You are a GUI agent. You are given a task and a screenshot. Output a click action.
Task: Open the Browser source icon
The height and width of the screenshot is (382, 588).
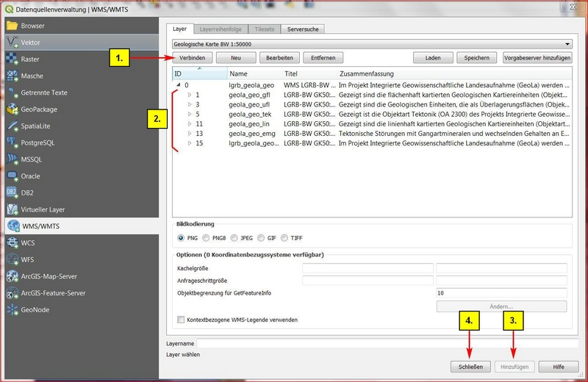[12, 26]
